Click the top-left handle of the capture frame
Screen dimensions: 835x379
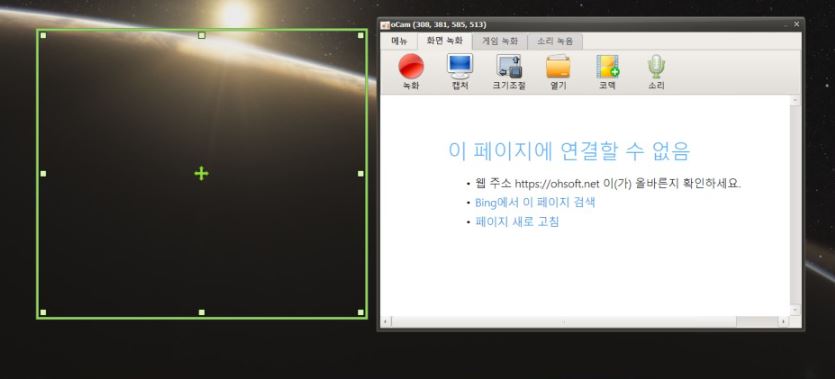(43, 36)
